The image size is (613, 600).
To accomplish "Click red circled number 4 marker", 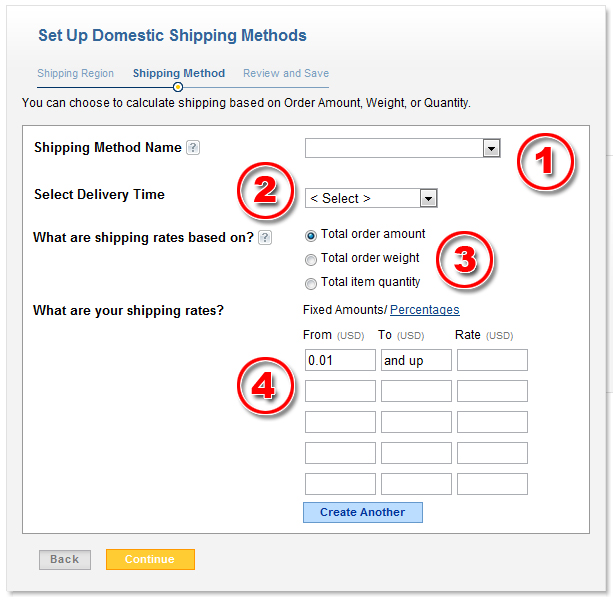I will point(264,386).
